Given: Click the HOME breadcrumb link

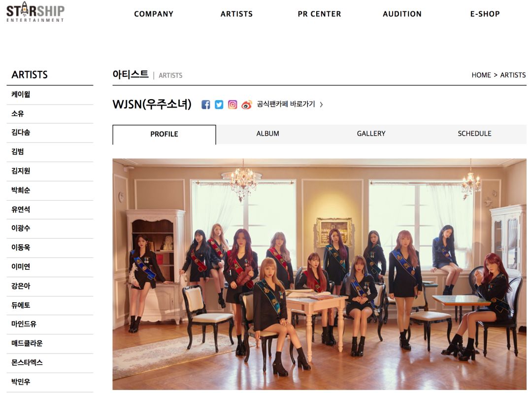Looking at the screenshot, I should coord(481,75).
